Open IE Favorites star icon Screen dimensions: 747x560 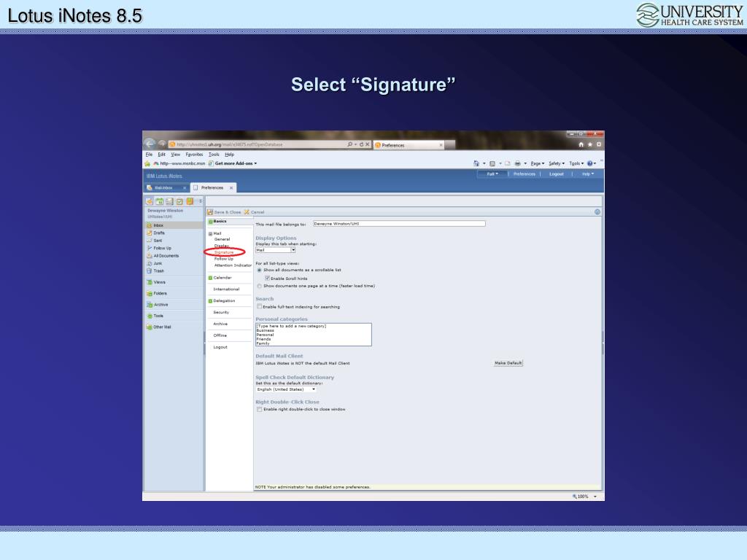589,144
